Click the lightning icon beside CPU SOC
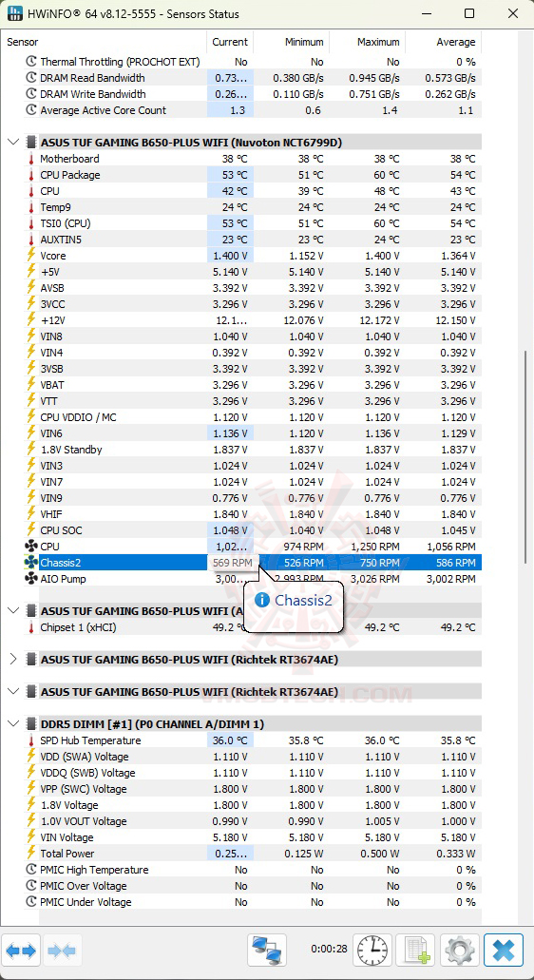The image size is (534, 980). click(x=30, y=530)
